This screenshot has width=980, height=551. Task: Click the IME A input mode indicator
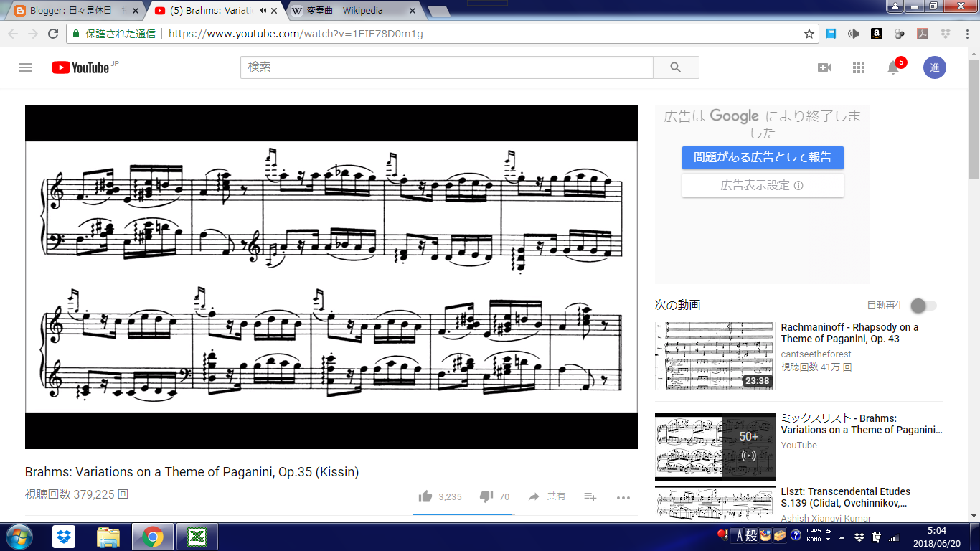coord(740,535)
